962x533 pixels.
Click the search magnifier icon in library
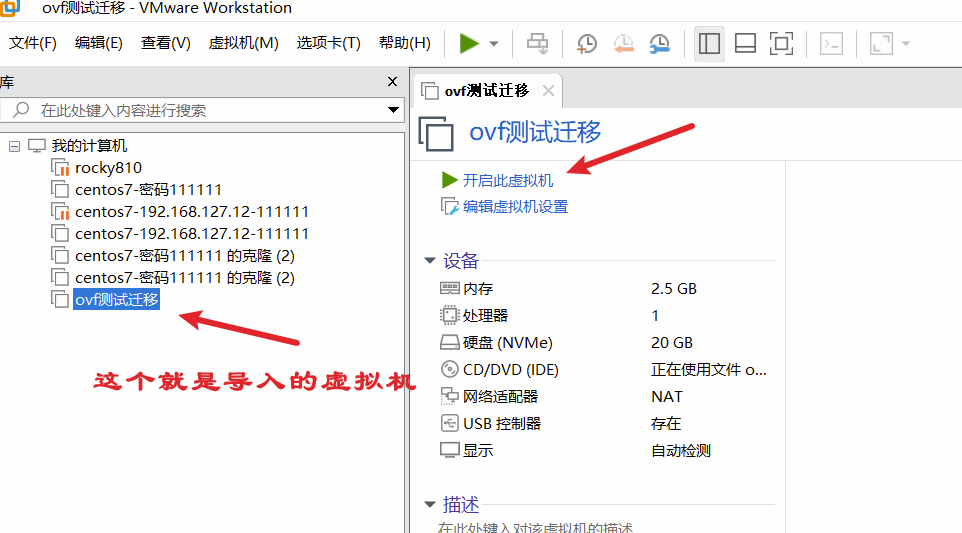click(21, 110)
